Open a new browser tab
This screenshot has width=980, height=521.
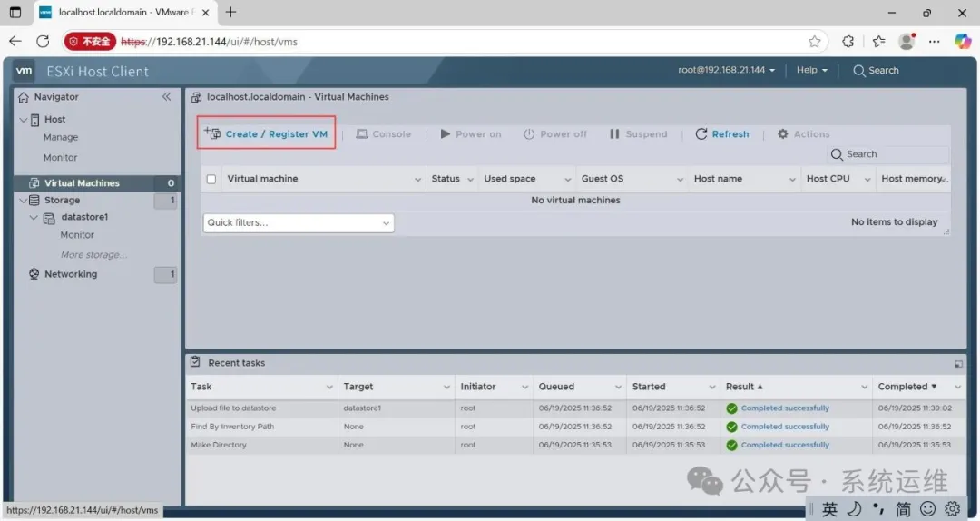coord(231,12)
